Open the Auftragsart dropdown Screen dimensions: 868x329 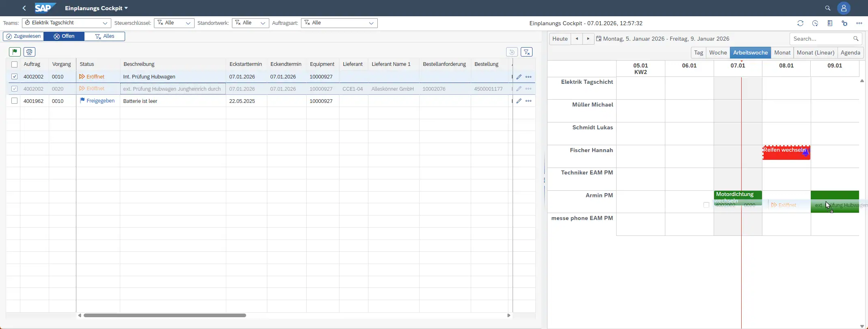click(x=371, y=23)
